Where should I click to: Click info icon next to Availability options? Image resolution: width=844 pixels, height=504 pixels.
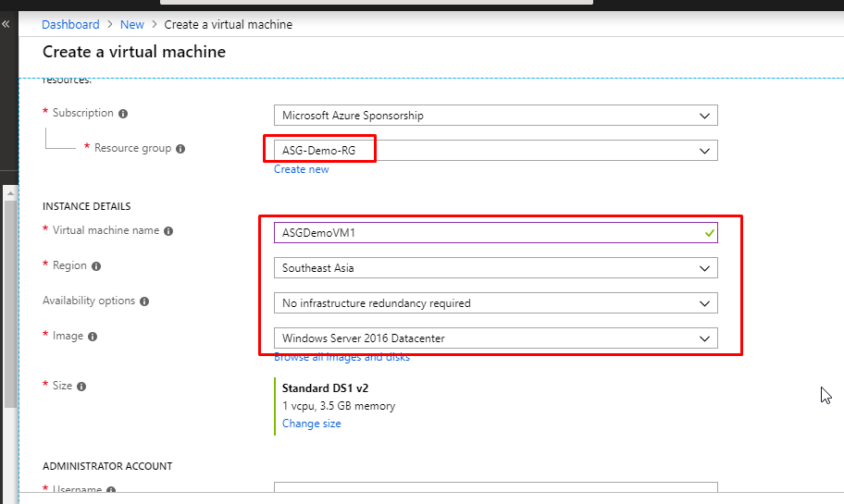click(144, 301)
